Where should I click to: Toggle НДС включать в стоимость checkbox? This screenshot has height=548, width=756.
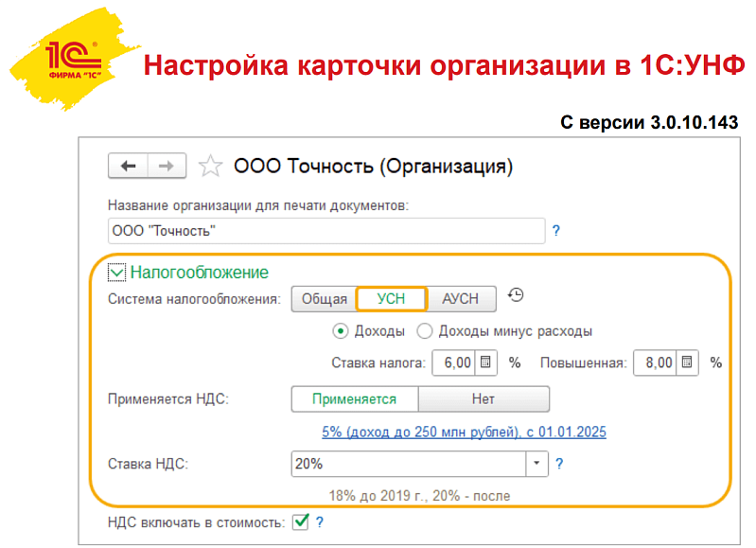click(x=300, y=521)
